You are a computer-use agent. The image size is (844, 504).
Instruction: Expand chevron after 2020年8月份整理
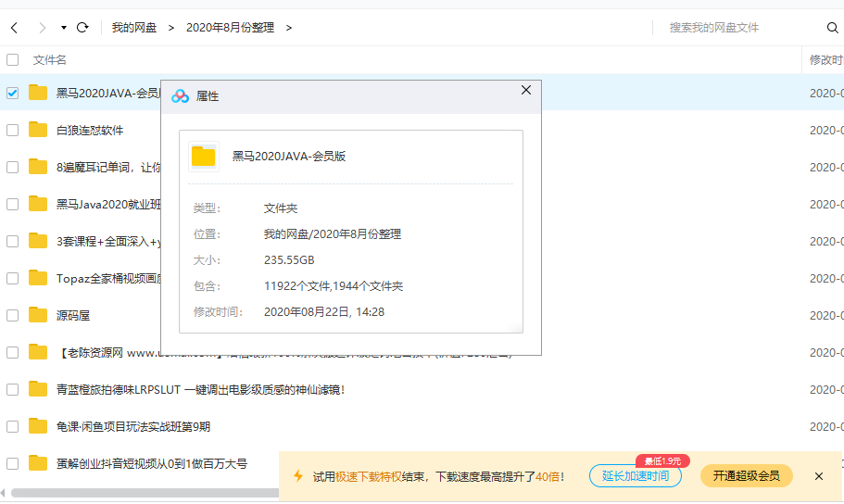(289, 28)
